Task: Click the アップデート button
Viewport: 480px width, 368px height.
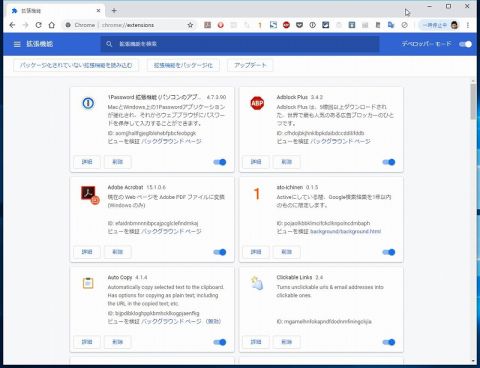Action: click(250, 65)
